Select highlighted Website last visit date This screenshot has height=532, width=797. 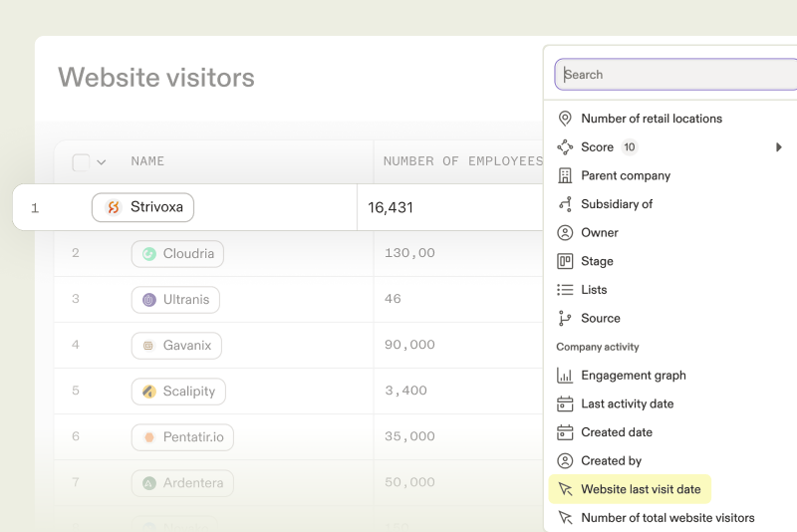pos(630,489)
